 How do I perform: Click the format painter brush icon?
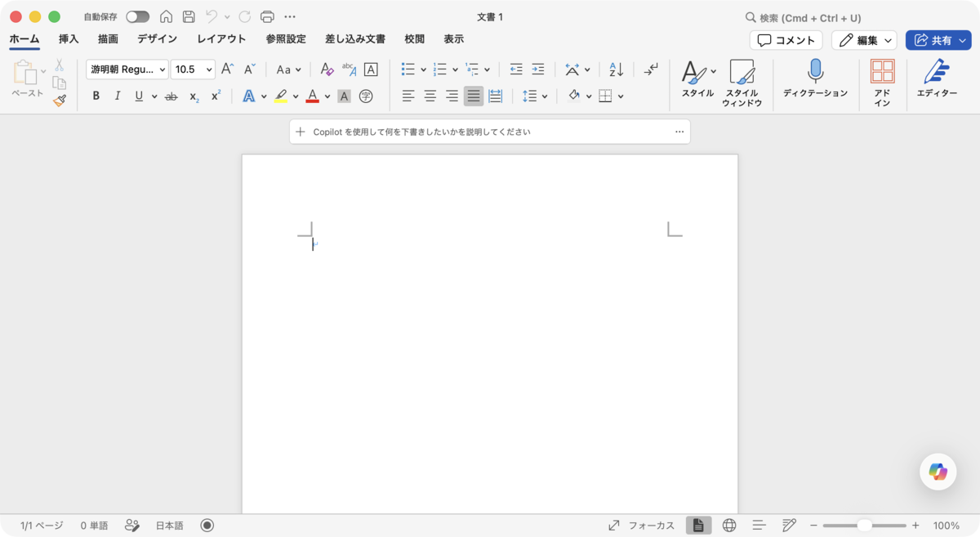pyautogui.click(x=59, y=101)
